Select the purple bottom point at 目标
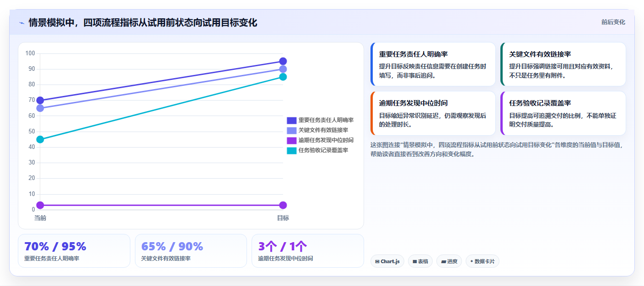This screenshot has height=286, width=644. point(283,205)
